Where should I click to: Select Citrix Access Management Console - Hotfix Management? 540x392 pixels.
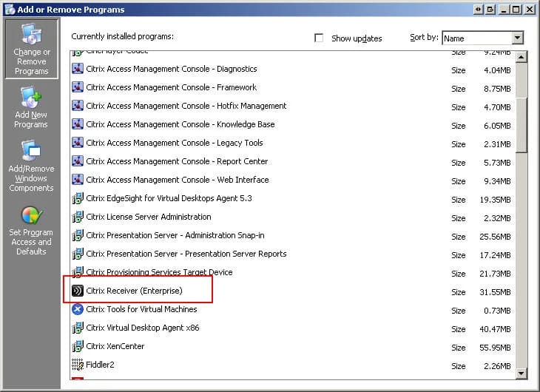186,106
